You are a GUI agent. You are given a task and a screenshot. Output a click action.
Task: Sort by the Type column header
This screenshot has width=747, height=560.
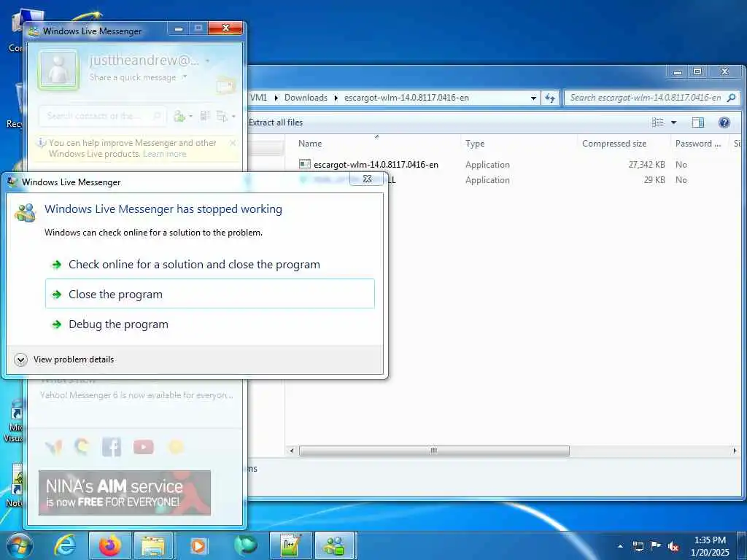click(x=475, y=144)
